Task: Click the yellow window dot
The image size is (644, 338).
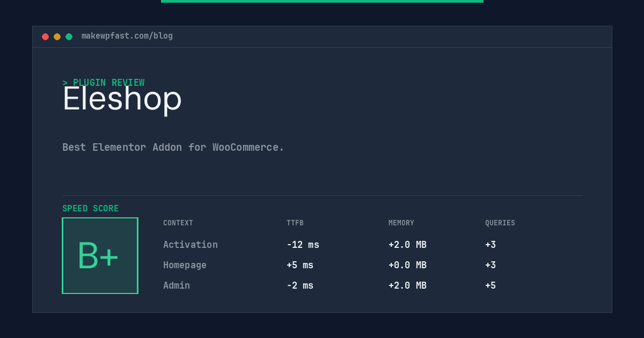Action: coord(57,36)
